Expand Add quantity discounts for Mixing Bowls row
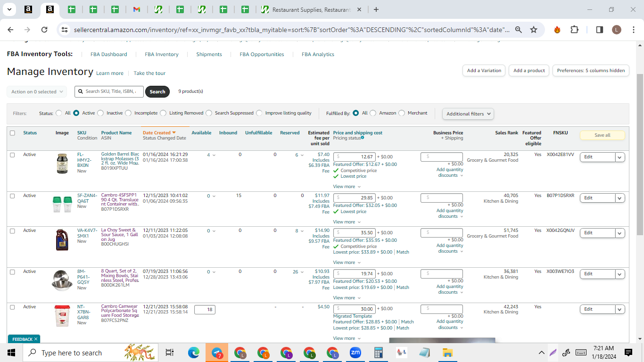Screen dimensions: 644x362 [450, 289]
